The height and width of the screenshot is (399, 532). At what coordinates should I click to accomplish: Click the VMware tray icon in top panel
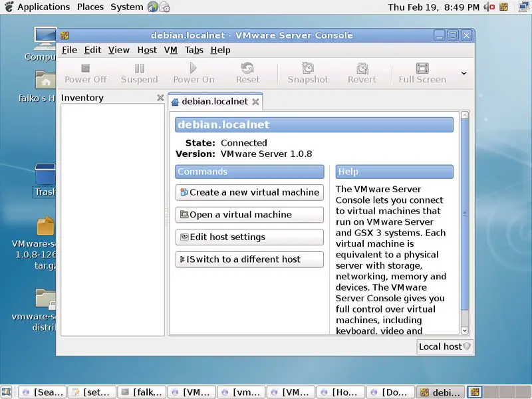coord(503,7)
